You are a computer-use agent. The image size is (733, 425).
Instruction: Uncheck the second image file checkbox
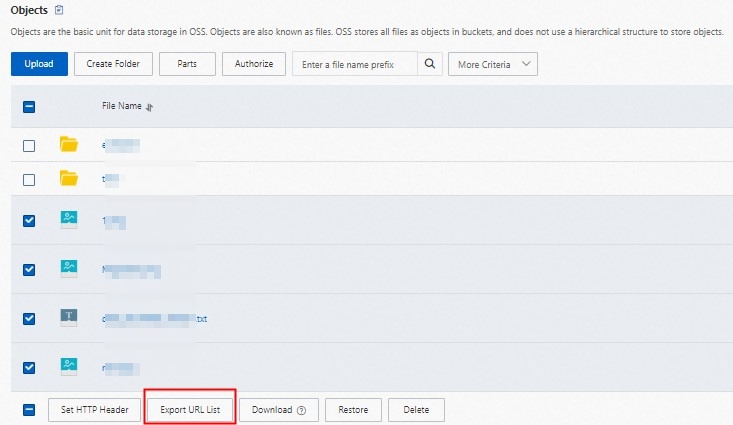point(29,270)
